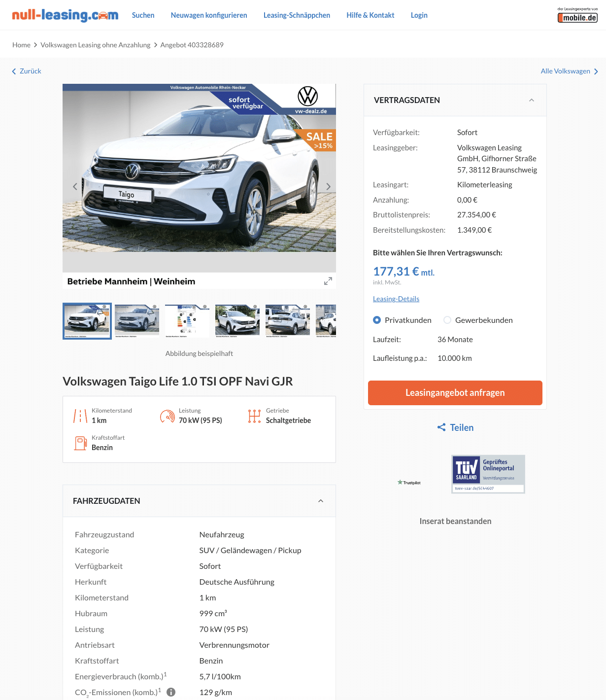Expand gallery image to fullscreen

pyautogui.click(x=328, y=281)
